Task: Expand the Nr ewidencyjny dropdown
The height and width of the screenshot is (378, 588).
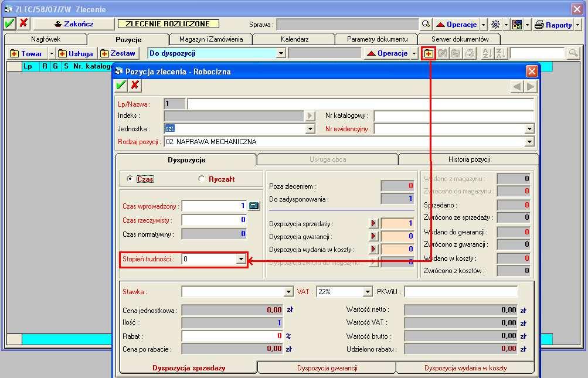Action: [529, 128]
